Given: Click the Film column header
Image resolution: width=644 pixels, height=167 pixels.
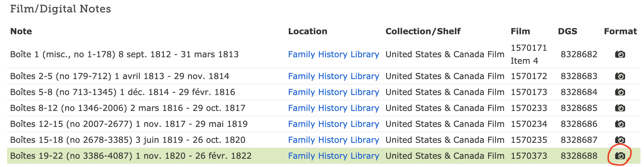Looking at the screenshot, I should pos(520,32).
